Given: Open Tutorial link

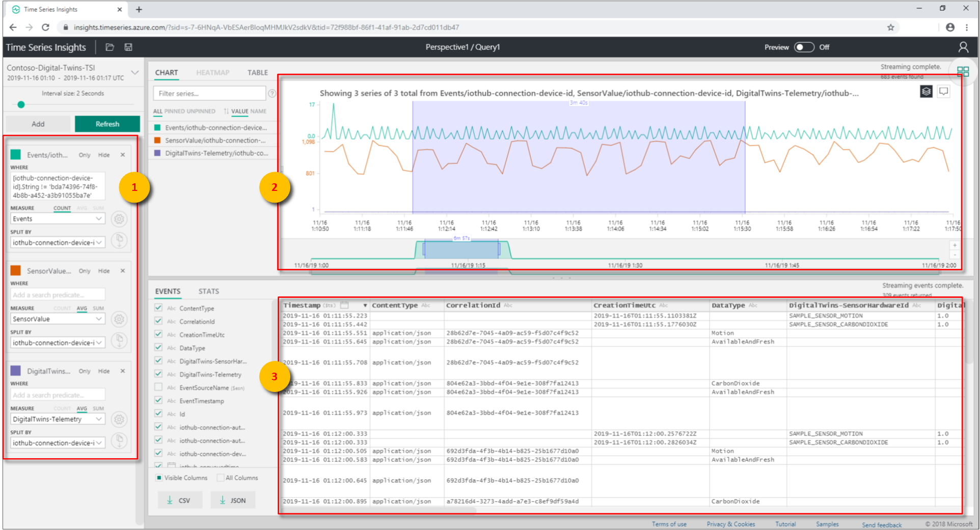Looking at the screenshot, I should pyautogui.click(x=785, y=524).
